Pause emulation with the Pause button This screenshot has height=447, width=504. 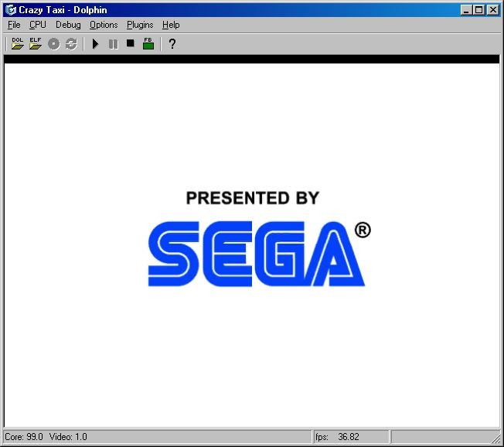pos(113,44)
